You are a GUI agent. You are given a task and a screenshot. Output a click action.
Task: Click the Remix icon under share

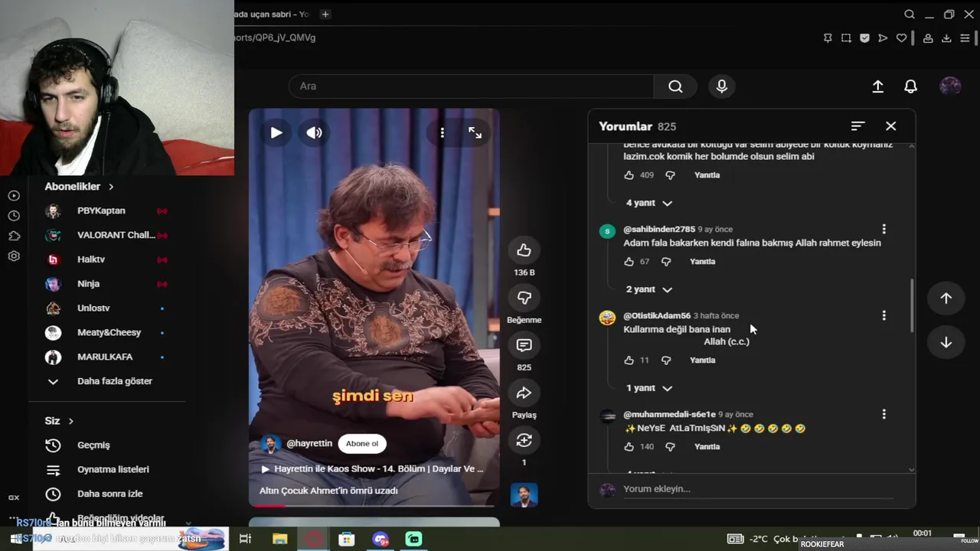524,440
